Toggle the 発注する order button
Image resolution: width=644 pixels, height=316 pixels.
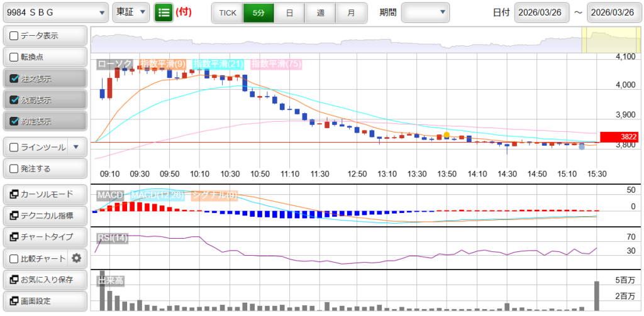coord(14,168)
